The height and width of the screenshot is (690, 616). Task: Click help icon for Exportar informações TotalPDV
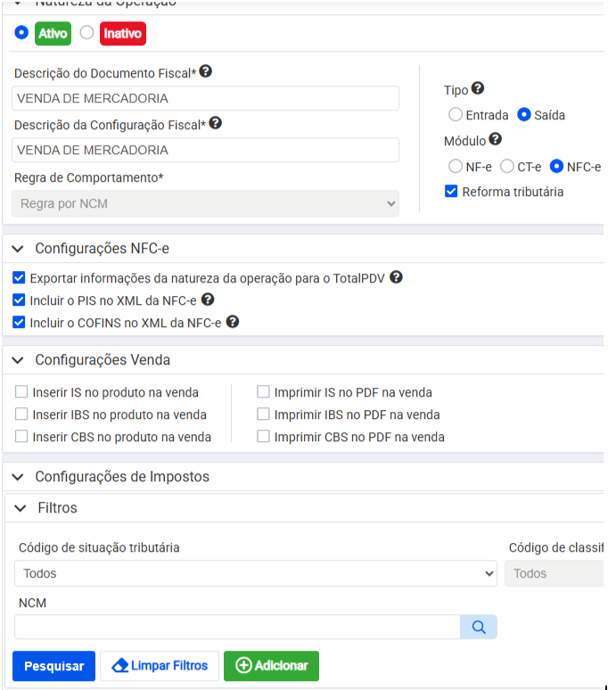point(396,277)
